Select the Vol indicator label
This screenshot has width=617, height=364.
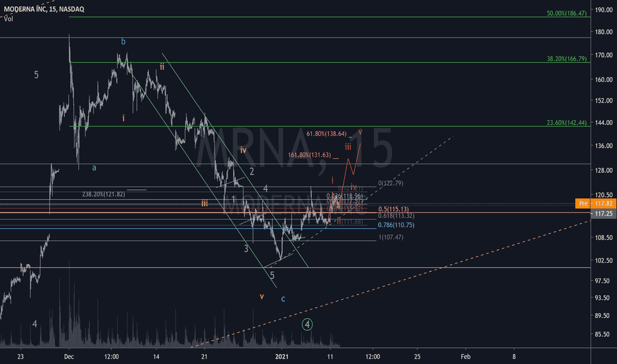(9, 19)
